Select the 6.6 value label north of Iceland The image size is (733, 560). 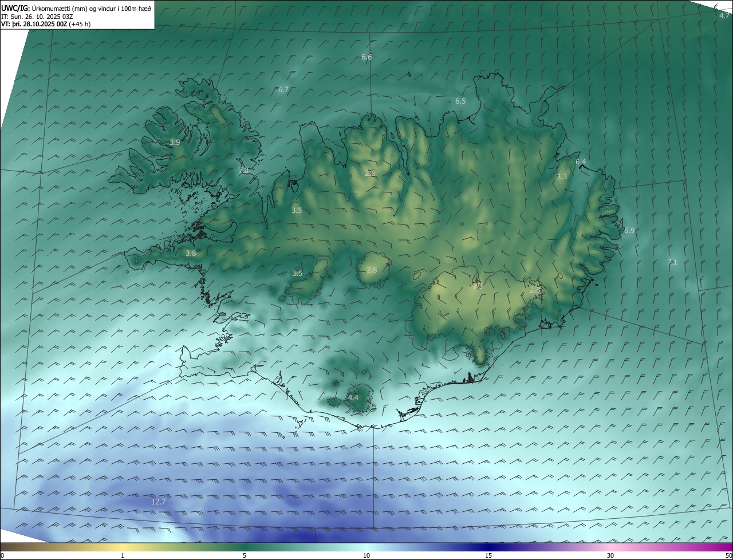[366, 57]
